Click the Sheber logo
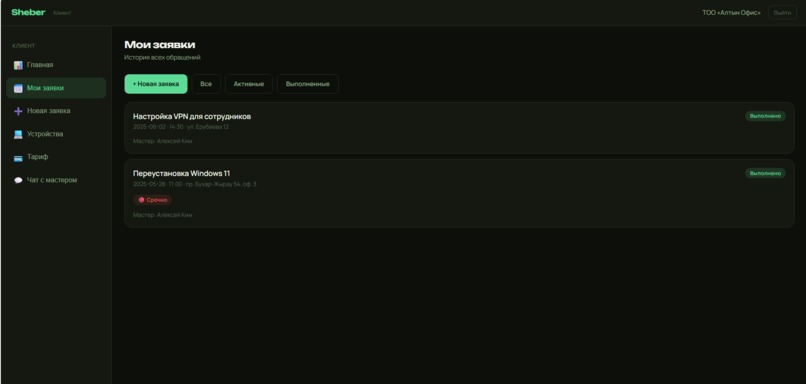Image resolution: width=806 pixels, height=384 pixels. (x=28, y=12)
